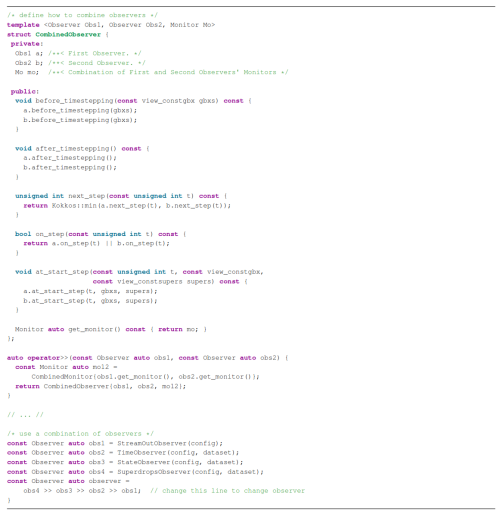Select 'a.at_start_step(t, gbxs, supers);' call
The height and width of the screenshot is (515, 500).
point(90,291)
